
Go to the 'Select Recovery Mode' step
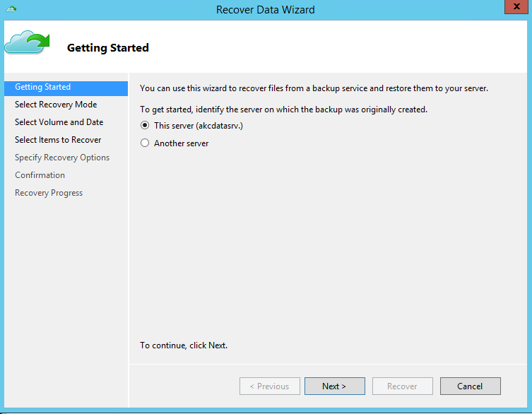pos(56,105)
